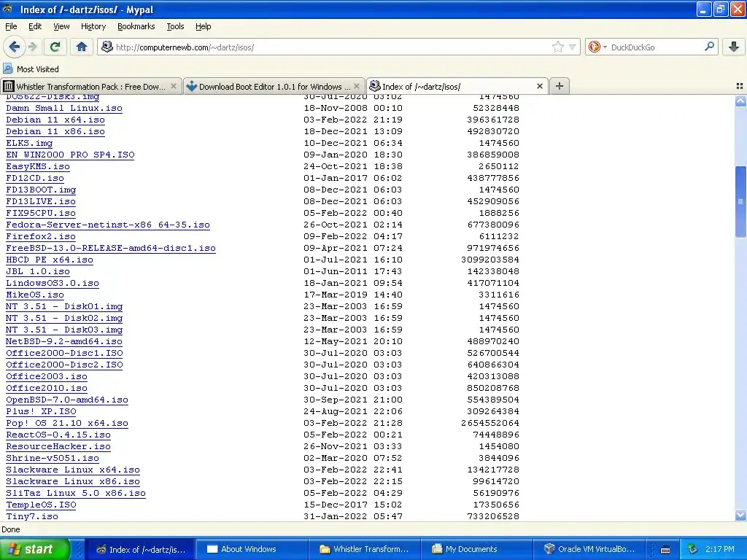
Task: Switch to About Windows in the taskbar
Action: [251, 549]
